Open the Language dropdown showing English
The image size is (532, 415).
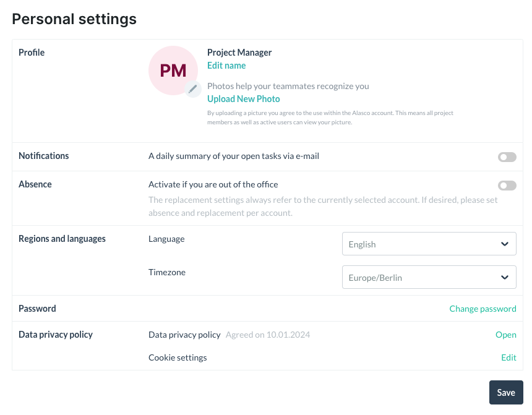(429, 244)
